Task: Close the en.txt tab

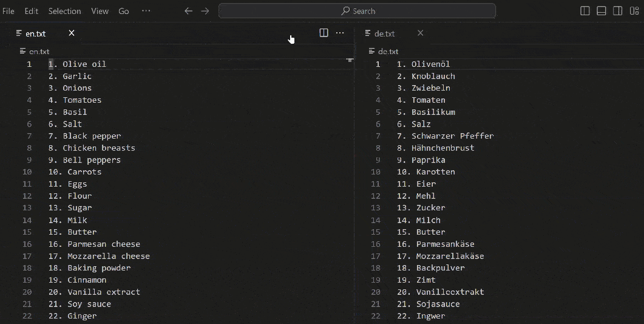Action: pos(72,33)
